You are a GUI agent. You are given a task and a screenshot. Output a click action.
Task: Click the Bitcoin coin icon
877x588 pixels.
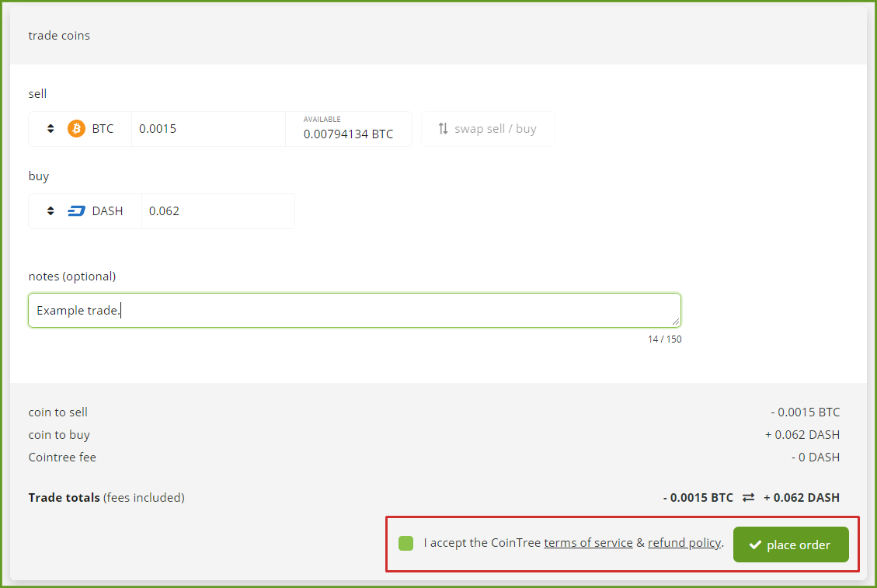(x=77, y=129)
